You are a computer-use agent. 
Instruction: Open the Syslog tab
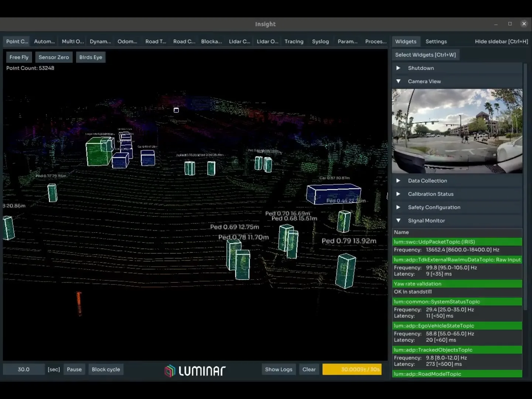click(320, 41)
